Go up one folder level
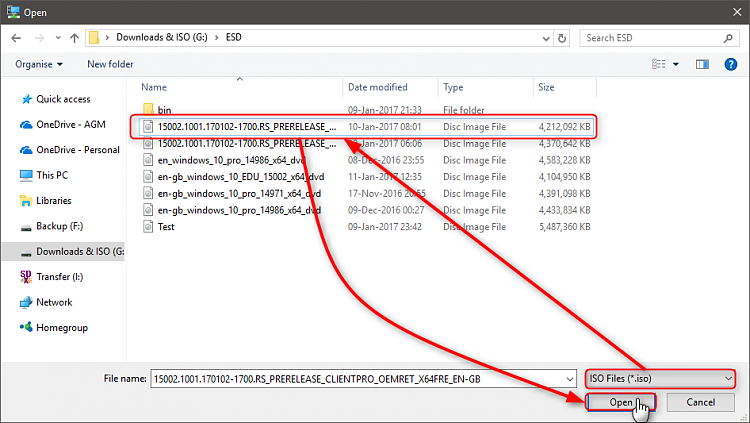 [x=74, y=38]
